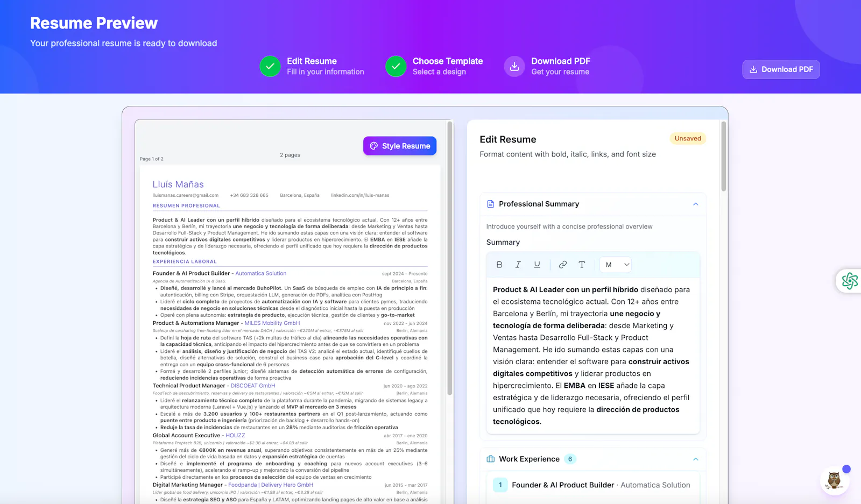861x504 pixels.
Task: Click the MILES Mobility GmbH company link
Action: click(272, 323)
